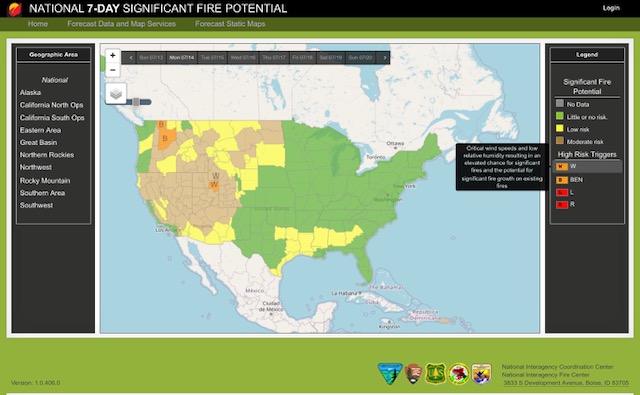Open the Forecast Static Maps menu
The image size is (640, 395).
tap(230, 24)
